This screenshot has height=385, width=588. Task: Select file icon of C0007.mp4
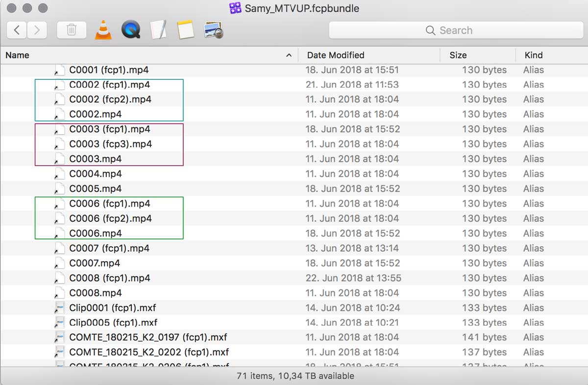click(59, 263)
